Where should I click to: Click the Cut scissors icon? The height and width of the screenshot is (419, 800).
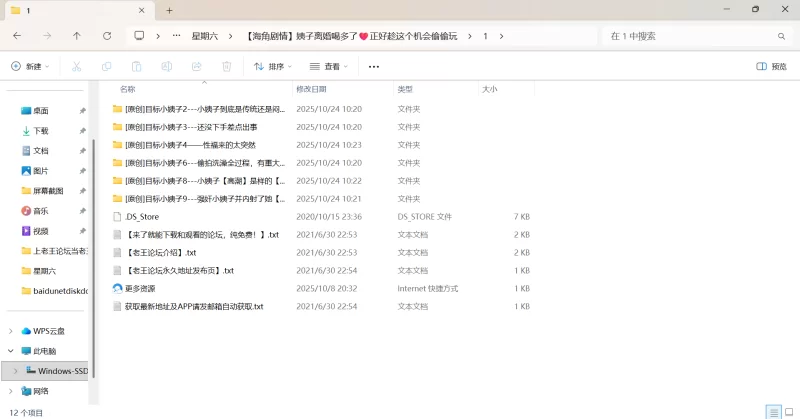coord(76,67)
